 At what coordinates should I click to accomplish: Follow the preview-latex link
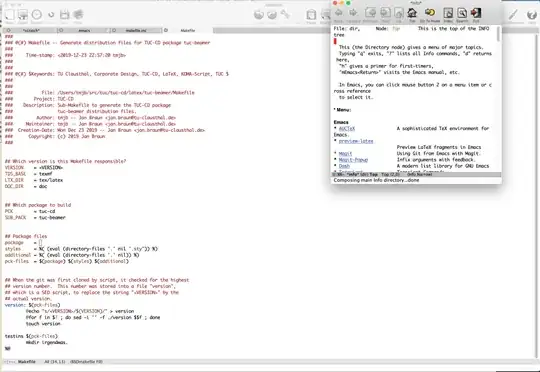(356, 141)
